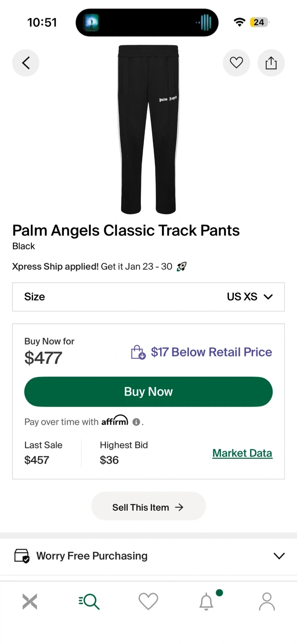Tap the Palm Angels track pants image

pos(148,130)
